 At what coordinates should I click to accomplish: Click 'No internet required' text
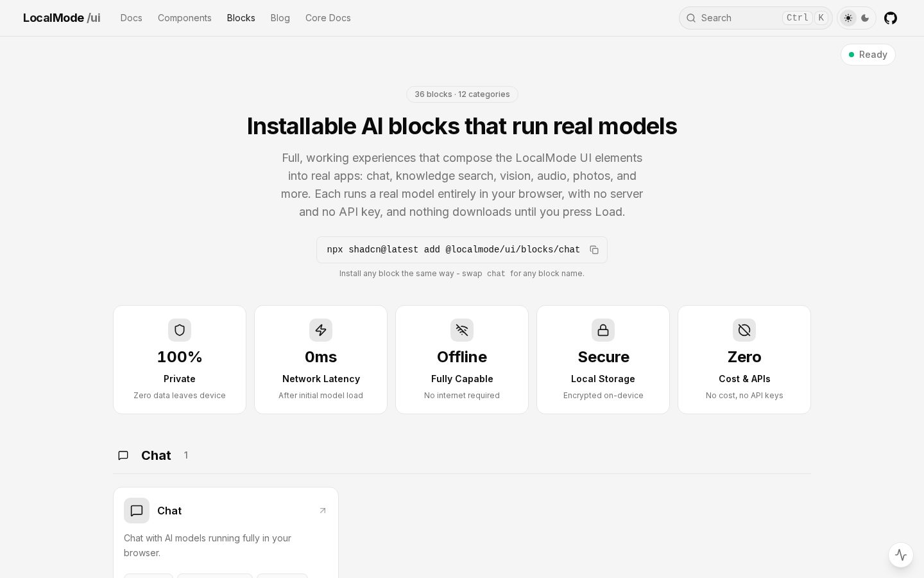(462, 396)
